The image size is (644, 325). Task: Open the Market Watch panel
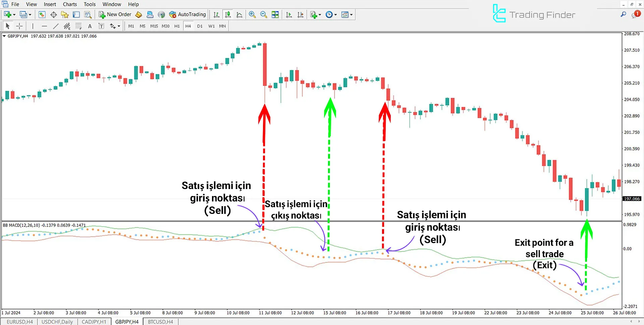[42, 14]
